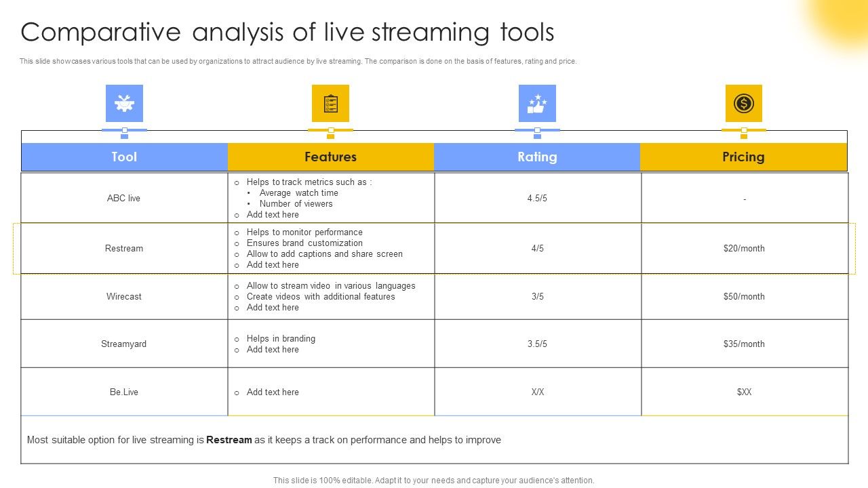
Task: Click 'Allow to stream video in various languages'
Action: point(331,285)
